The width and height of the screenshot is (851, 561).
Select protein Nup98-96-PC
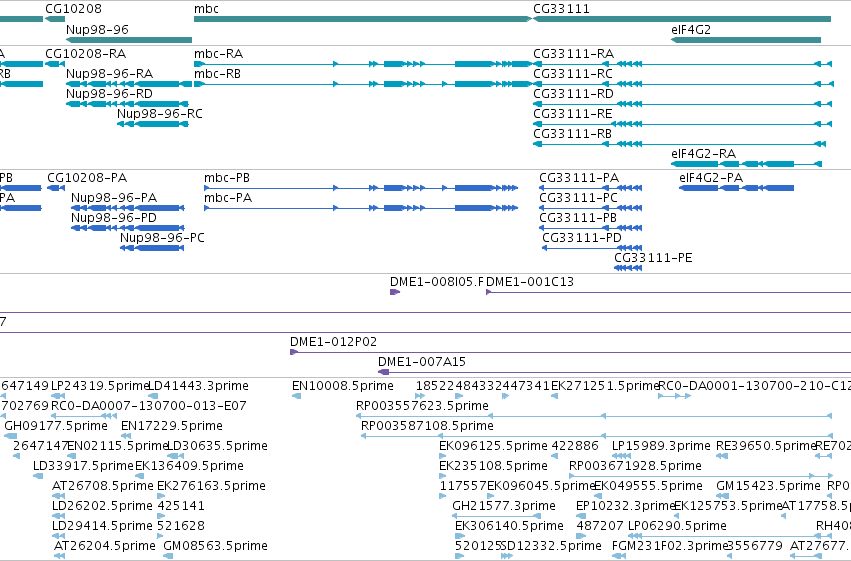pos(152,248)
